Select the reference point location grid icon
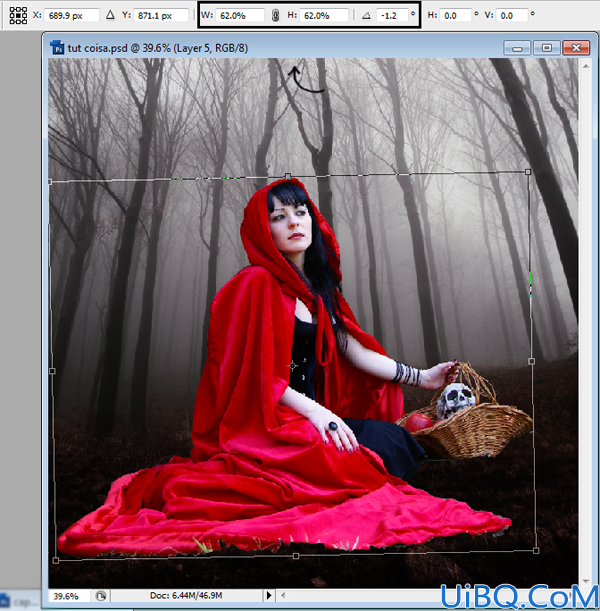This screenshot has width=600, height=611. click(x=18, y=16)
